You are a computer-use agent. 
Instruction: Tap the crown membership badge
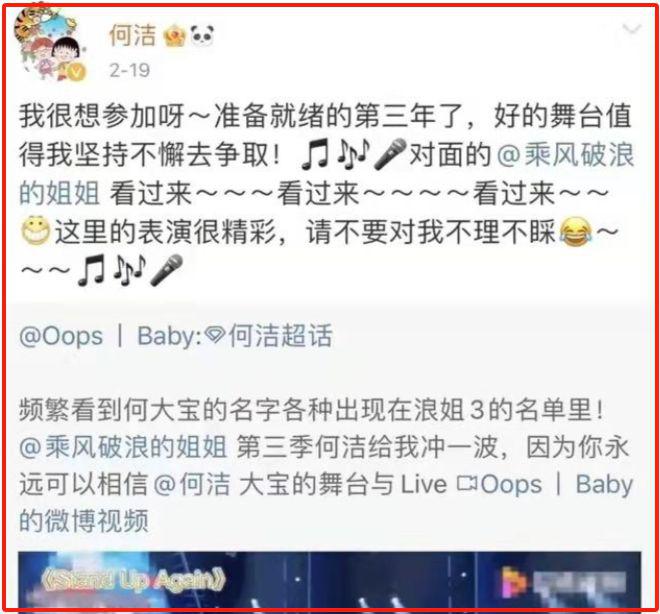(174, 36)
